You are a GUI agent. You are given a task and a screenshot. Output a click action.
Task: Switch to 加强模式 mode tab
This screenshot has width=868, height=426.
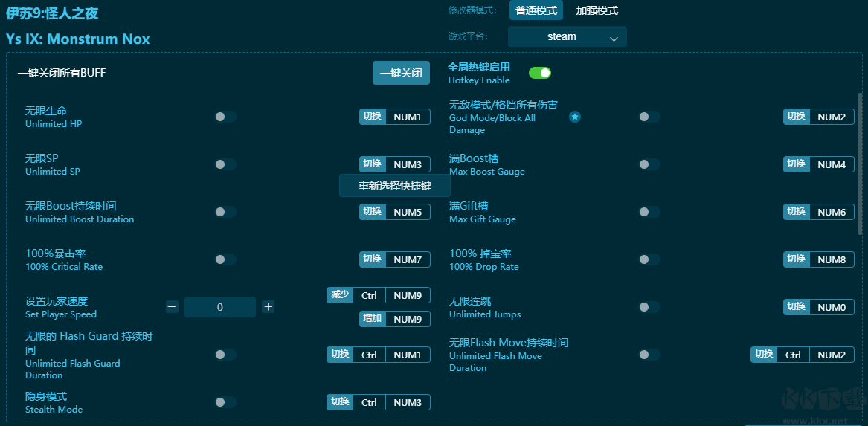pos(597,10)
